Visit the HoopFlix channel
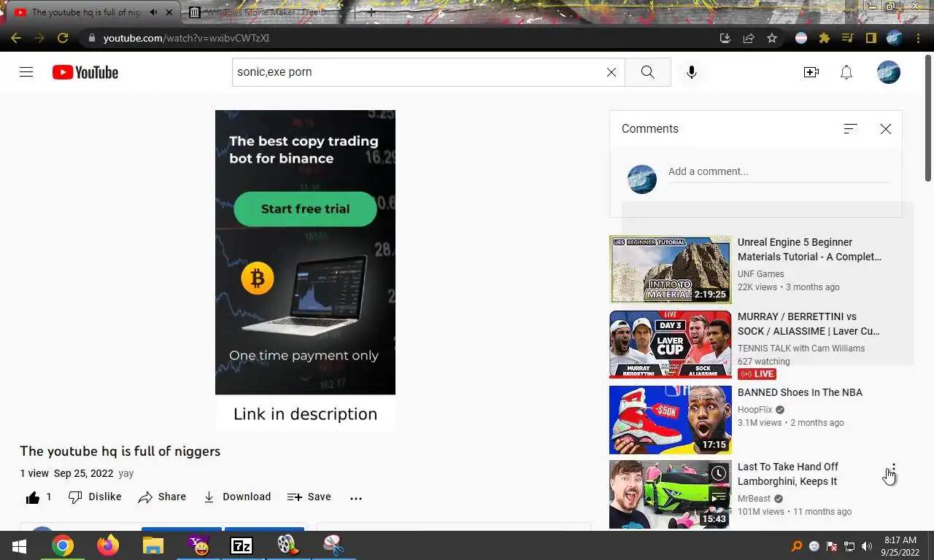This screenshot has height=560, width=934. coord(754,410)
